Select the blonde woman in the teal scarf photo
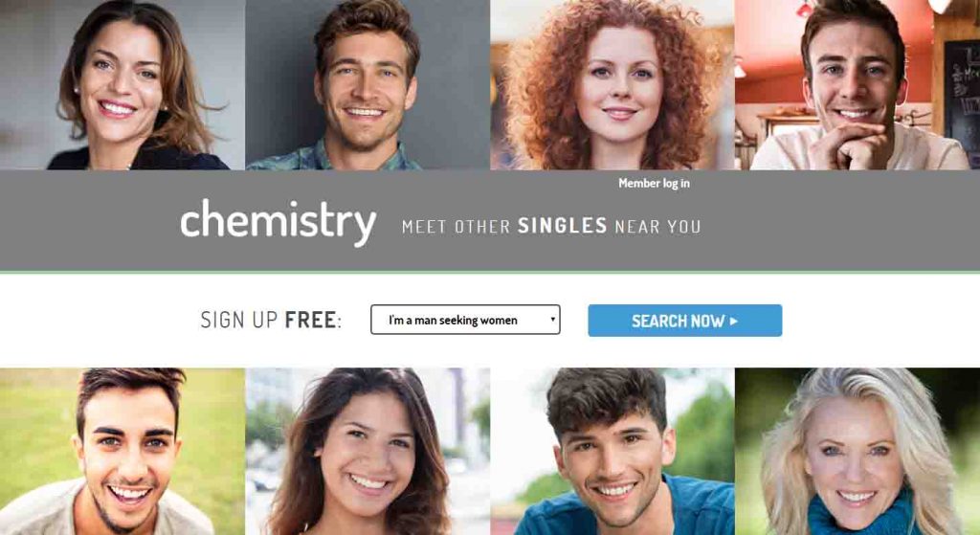This screenshot has width=980, height=535. coord(857,451)
